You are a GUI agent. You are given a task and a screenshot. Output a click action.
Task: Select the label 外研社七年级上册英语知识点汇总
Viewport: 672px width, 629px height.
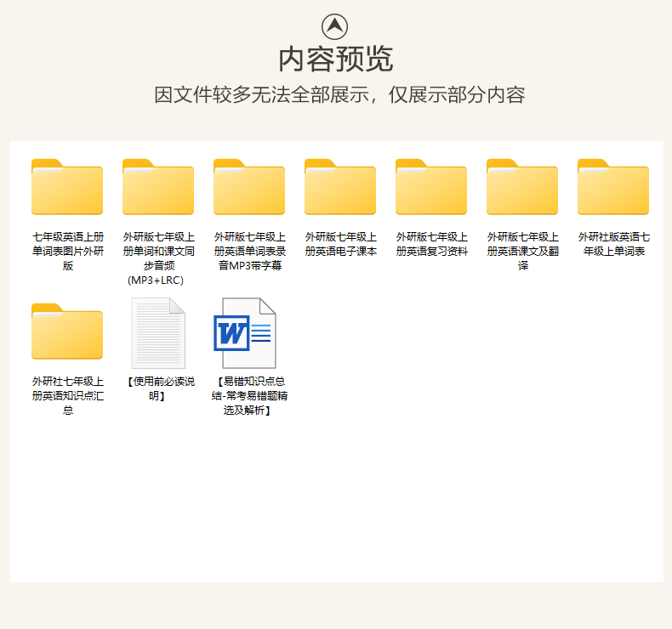(68, 395)
